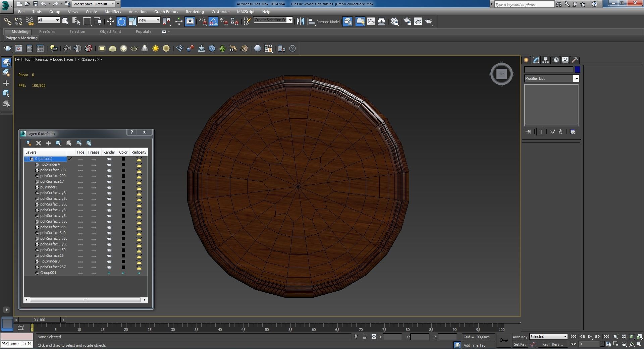The height and width of the screenshot is (349, 644).
Task: Toggle Render for polySurface17 row
Action: (x=109, y=182)
